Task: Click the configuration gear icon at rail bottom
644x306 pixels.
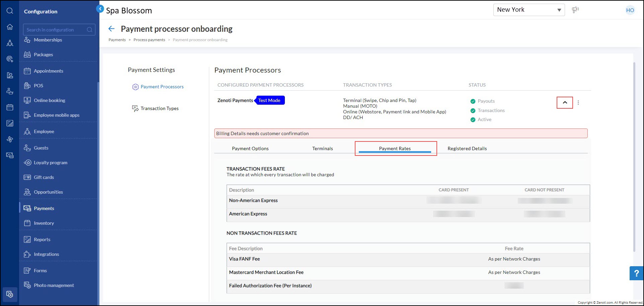Action: pos(10,295)
